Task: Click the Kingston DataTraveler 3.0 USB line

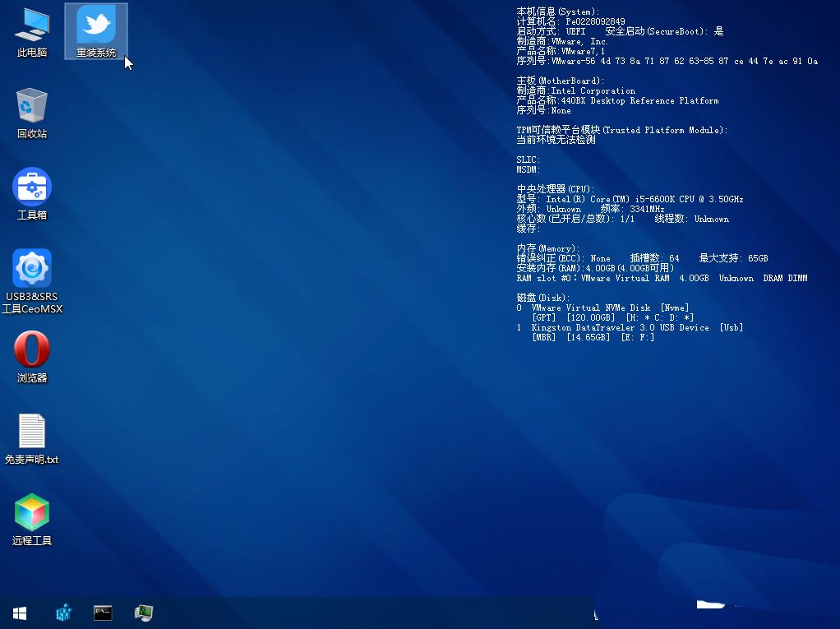Action: tap(630, 327)
